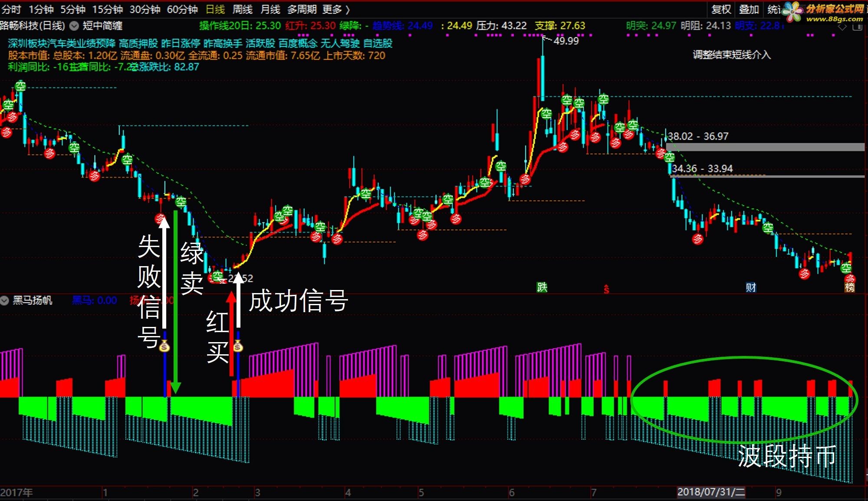Click the red $ event marker
This screenshot has height=501, width=868.
click(x=606, y=289)
